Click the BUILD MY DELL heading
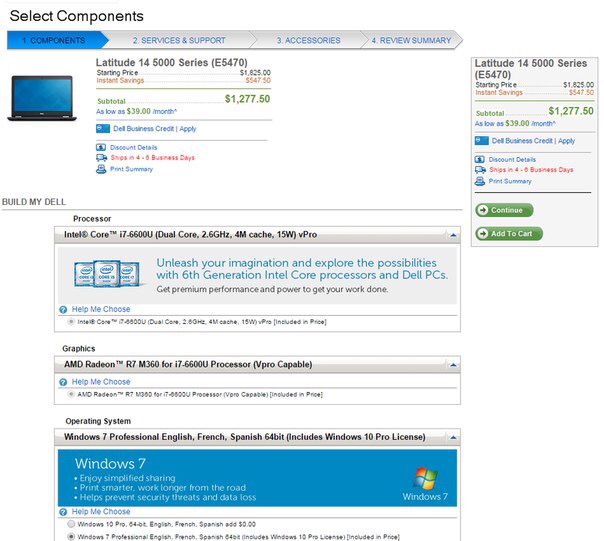Image resolution: width=604 pixels, height=541 pixels. pyautogui.click(x=34, y=202)
